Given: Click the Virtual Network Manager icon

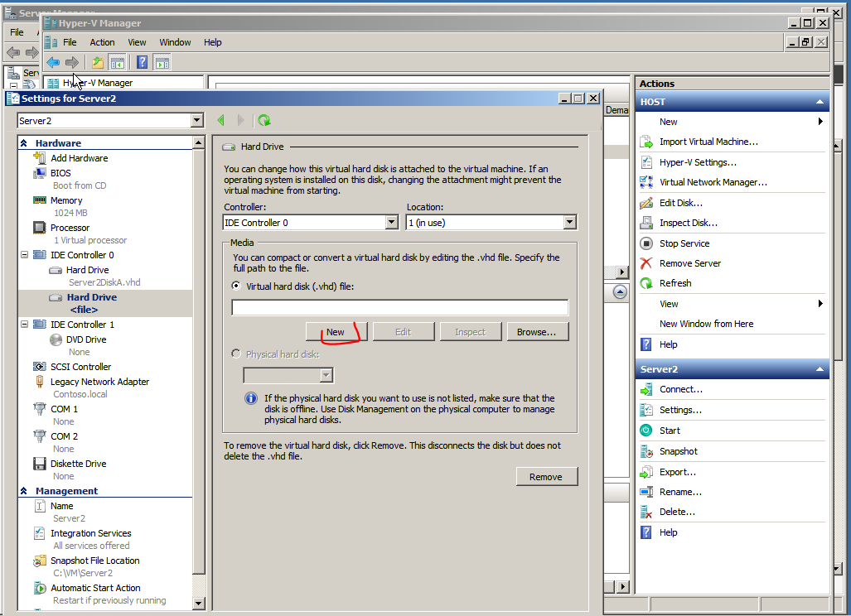Looking at the screenshot, I should [x=646, y=182].
